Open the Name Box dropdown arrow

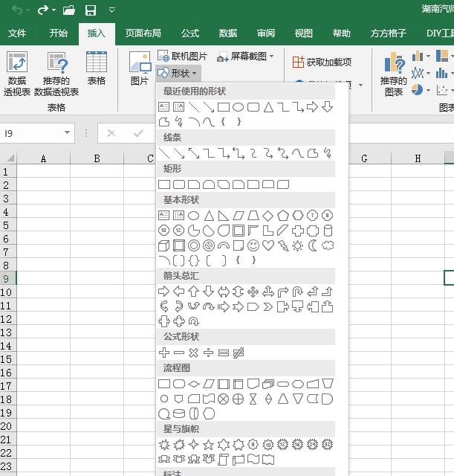pyautogui.click(x=67, y=132)
